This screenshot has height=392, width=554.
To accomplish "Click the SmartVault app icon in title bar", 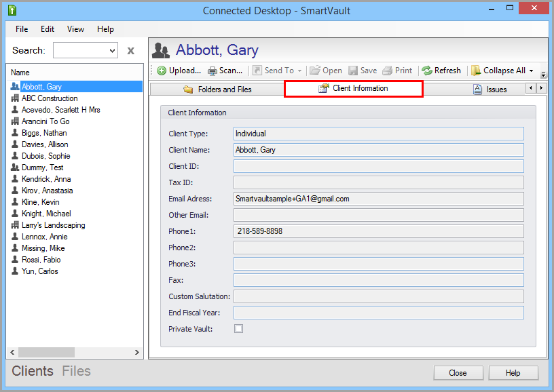I will pyautogui.click(x=12, y=10).
